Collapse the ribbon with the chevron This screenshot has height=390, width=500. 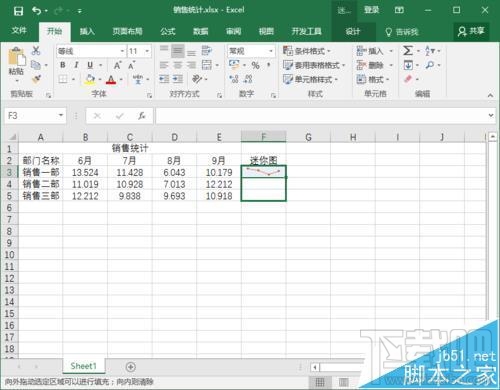490,95
